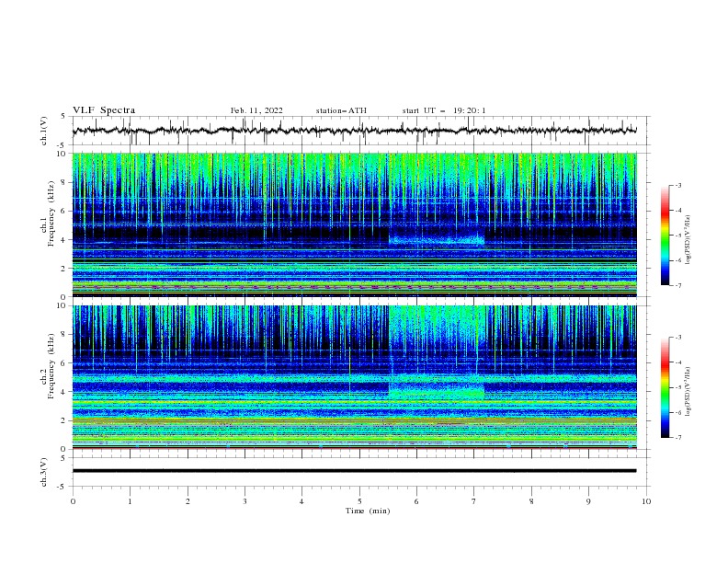
Task: Click the time axis tick label '7'
Action: (474, 501)
